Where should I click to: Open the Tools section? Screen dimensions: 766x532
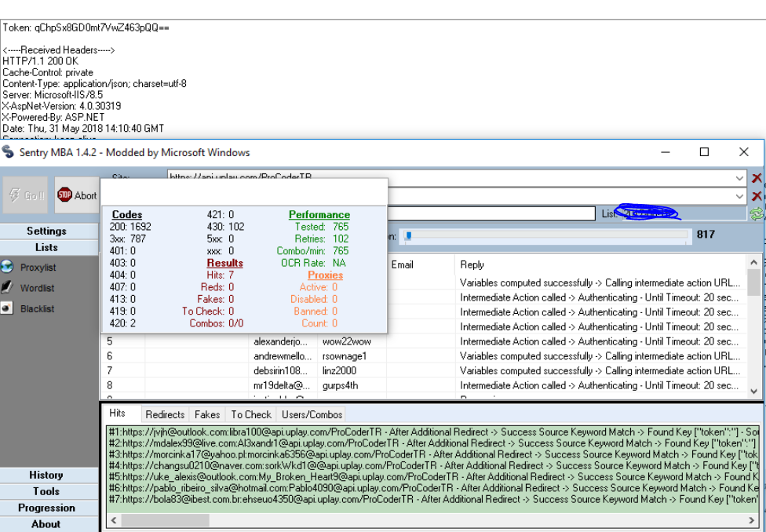(47, 491)
